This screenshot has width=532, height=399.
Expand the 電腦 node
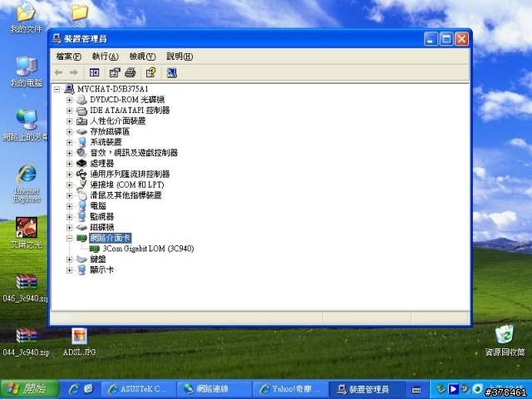[x=70, y=206]
